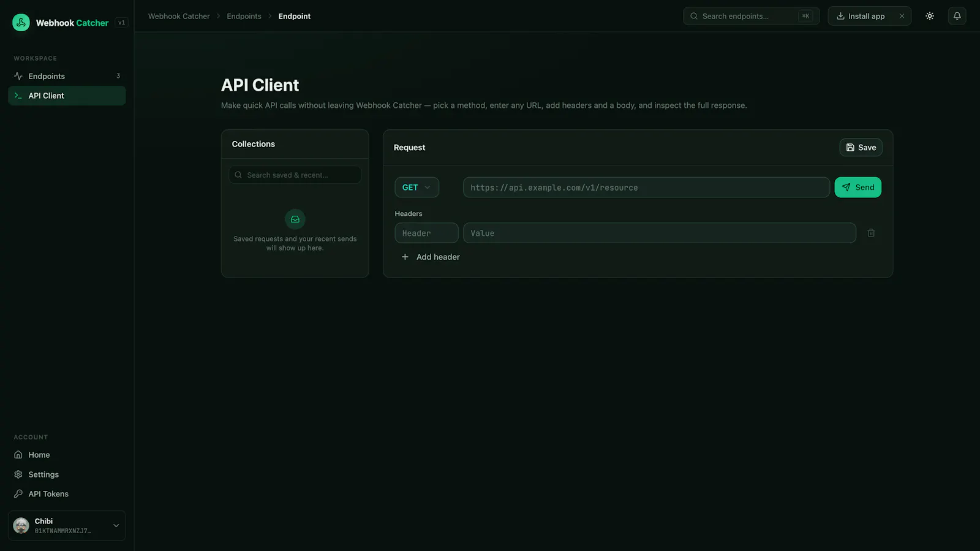Click the inbox icon in Collections
980x551 pixels.
point(295,219)
